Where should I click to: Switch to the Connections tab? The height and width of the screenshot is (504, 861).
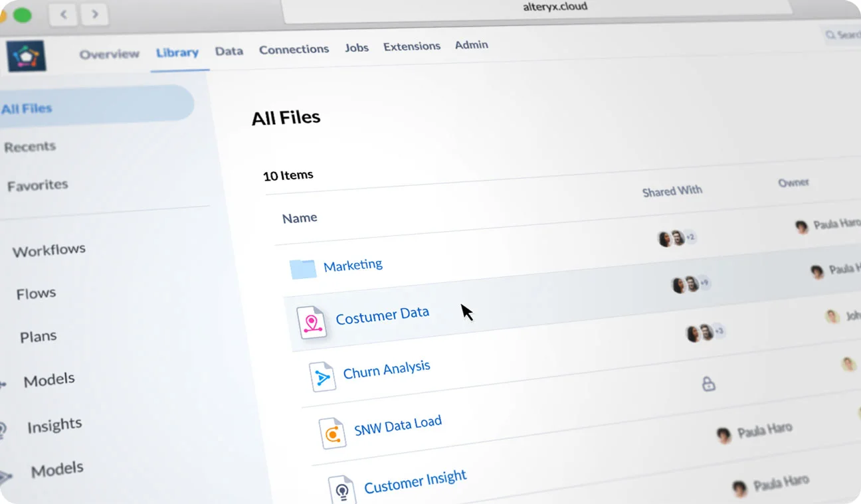pyautogui.click(x=294, y=49)
